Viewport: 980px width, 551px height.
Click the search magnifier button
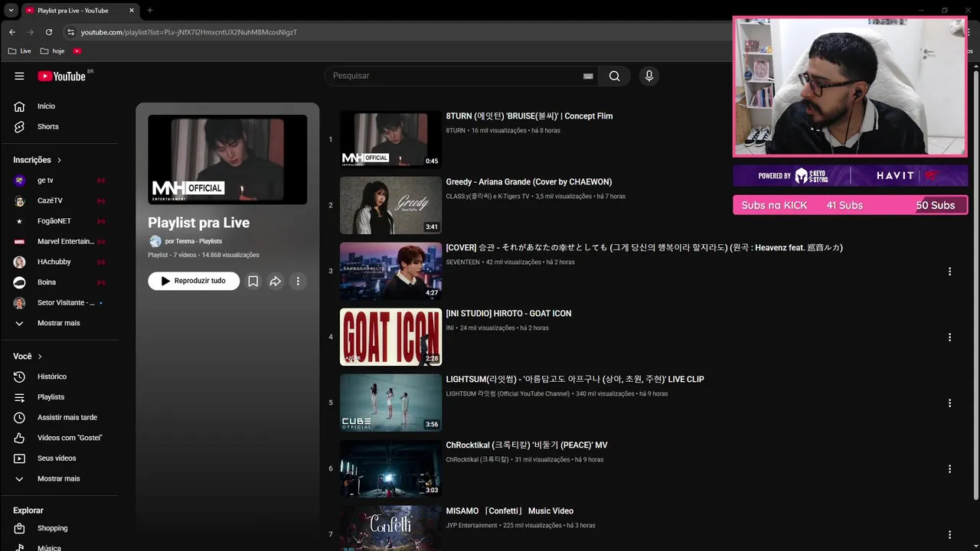tap(614, 76)
